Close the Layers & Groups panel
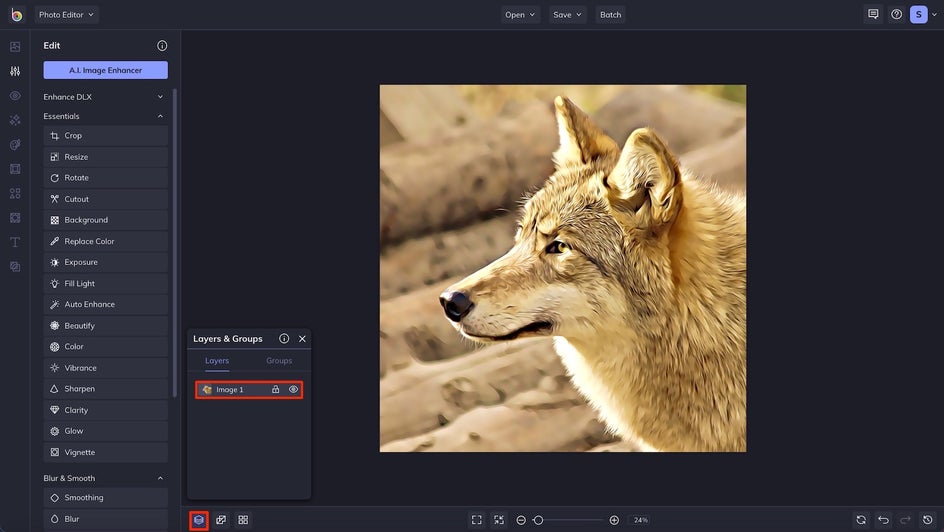 click(x=302, y=339)
